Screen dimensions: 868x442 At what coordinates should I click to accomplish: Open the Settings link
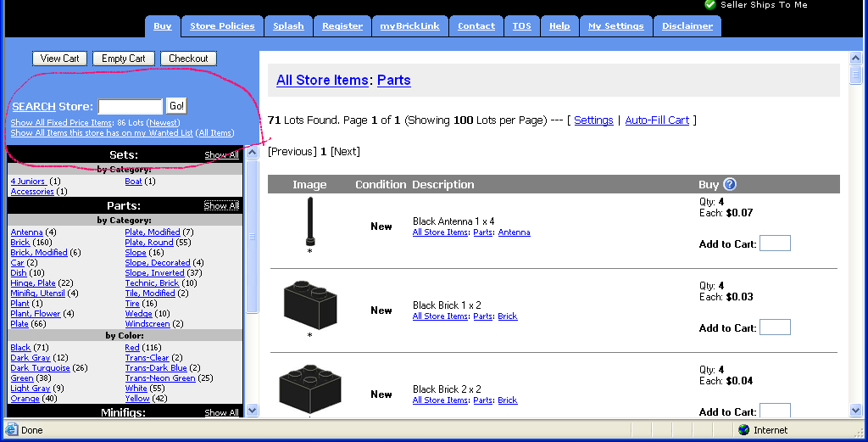click(x=593, y=120)
